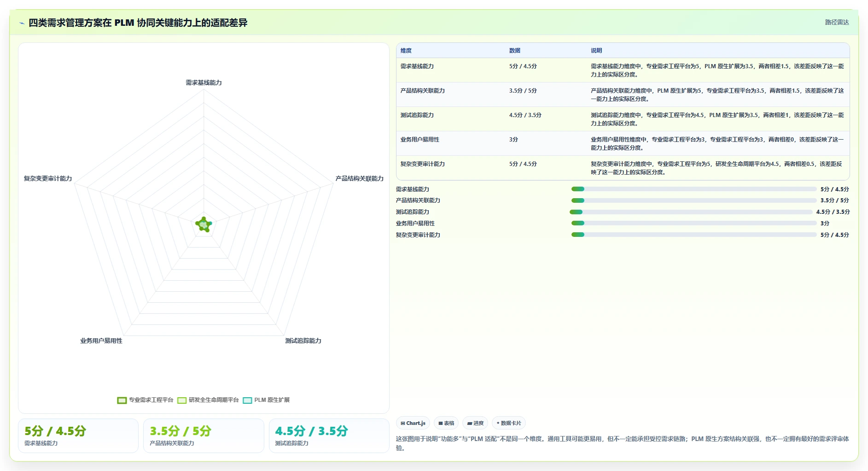
Task: Click the 测试追踪能力 progress bar
Action: point(691,212)
